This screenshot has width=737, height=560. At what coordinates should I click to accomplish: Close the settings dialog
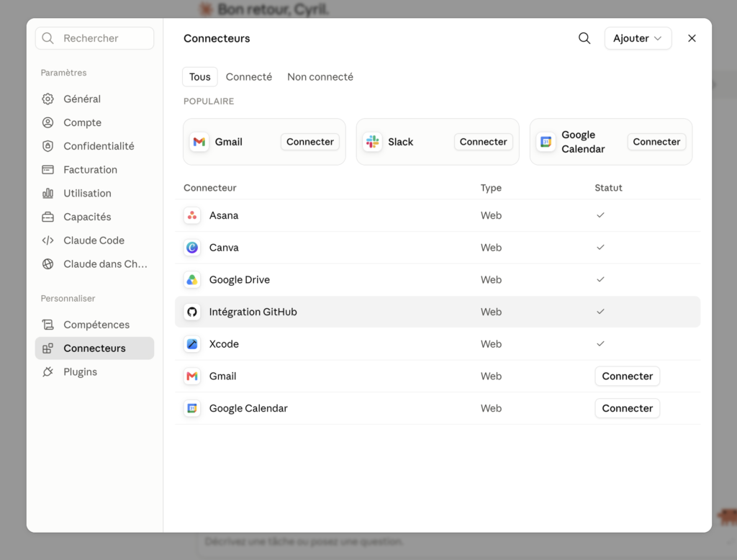coord(692,38)
